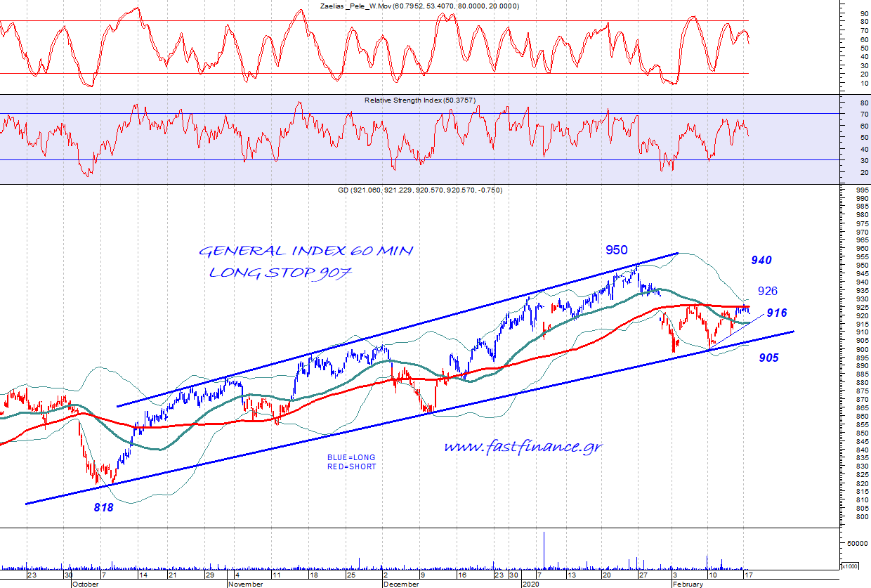Click the 940 resistance level label
Screen dimensions: 871x588
click(760, 261)
